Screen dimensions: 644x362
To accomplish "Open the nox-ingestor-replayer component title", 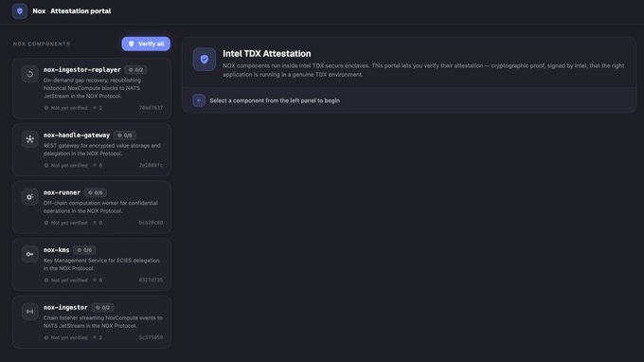I will coord(82,70).
